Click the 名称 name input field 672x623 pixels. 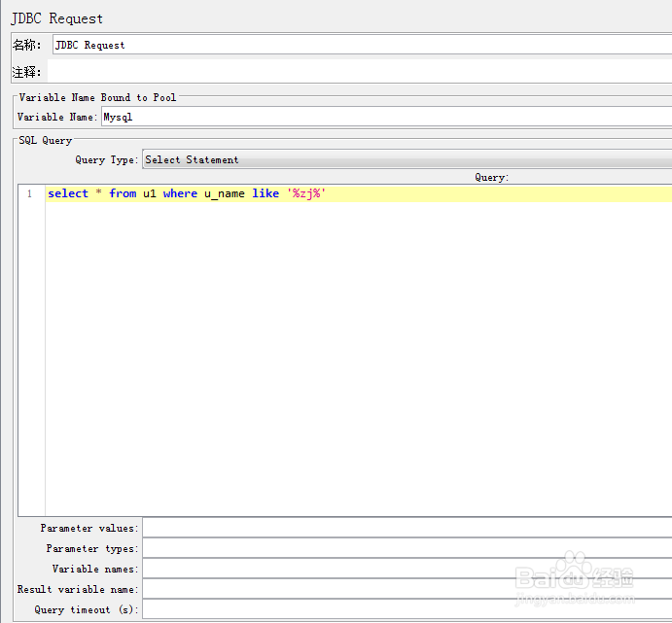362,45
